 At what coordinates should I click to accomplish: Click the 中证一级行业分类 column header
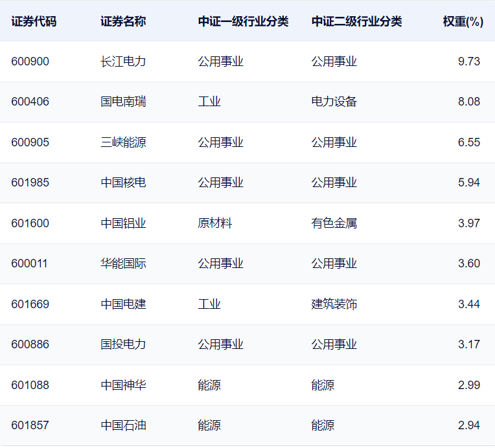point(243,21)
